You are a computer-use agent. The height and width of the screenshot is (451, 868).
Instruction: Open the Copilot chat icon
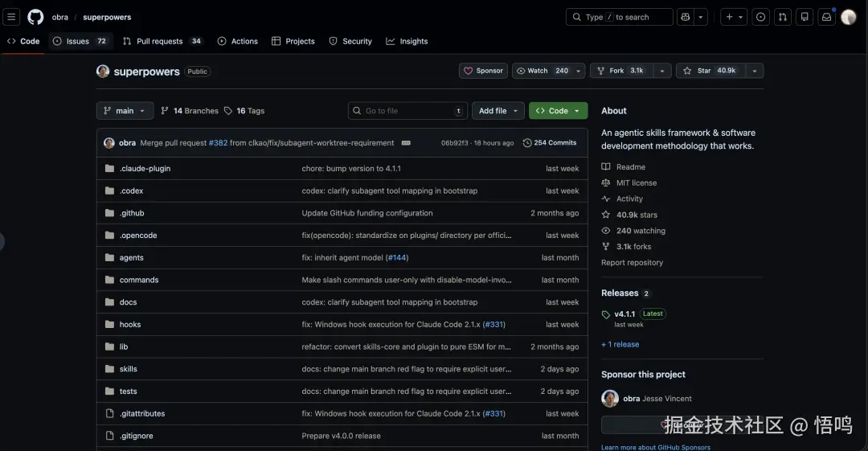685,17
